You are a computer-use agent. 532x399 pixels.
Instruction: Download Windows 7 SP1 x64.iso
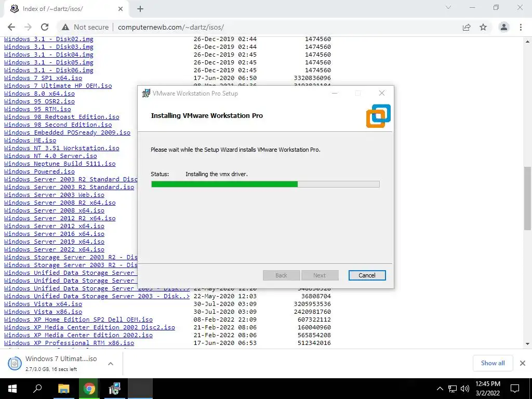point(43,78)
